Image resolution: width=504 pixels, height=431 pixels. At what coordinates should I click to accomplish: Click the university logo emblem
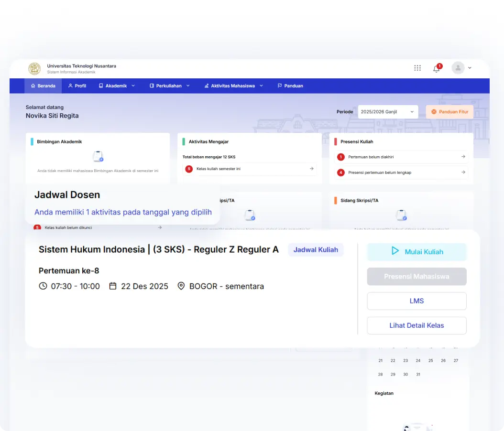34,68
